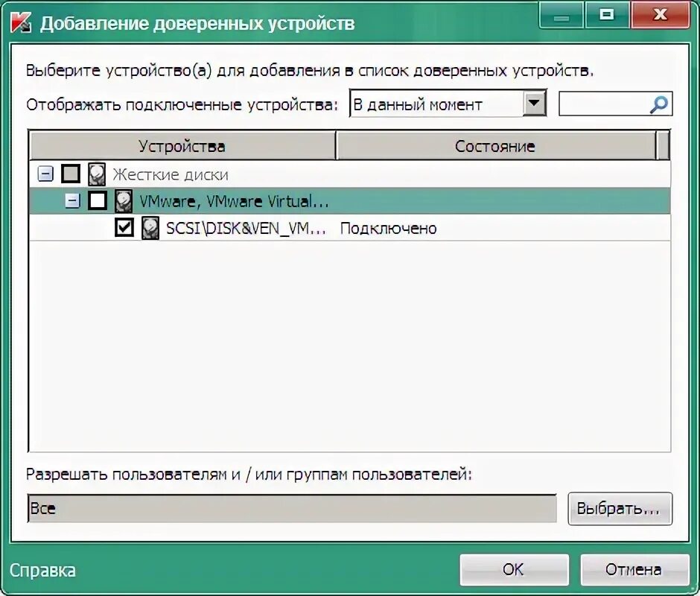Minimize the dialog window

coord(561,15)
